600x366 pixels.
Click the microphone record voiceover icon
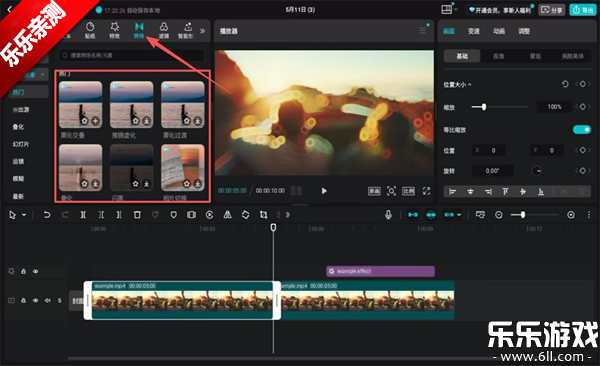point(388,215)
